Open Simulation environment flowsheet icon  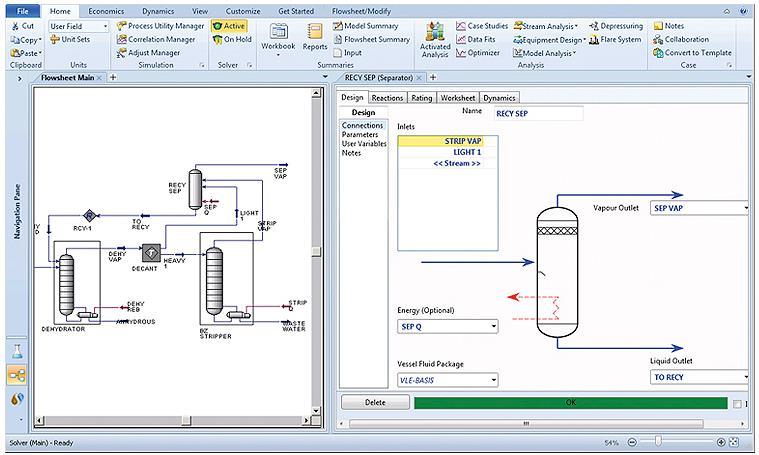tap(17, 375)
